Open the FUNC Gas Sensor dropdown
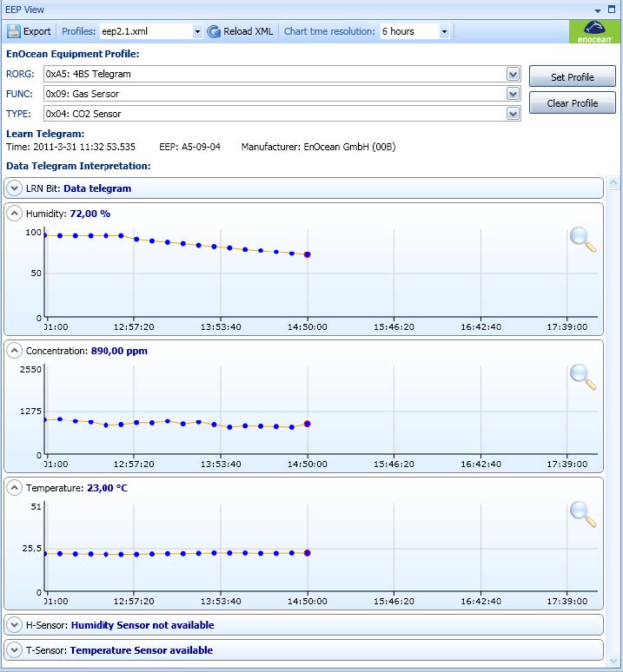Viewport: 623px width, 672px height. click(513, 94)
